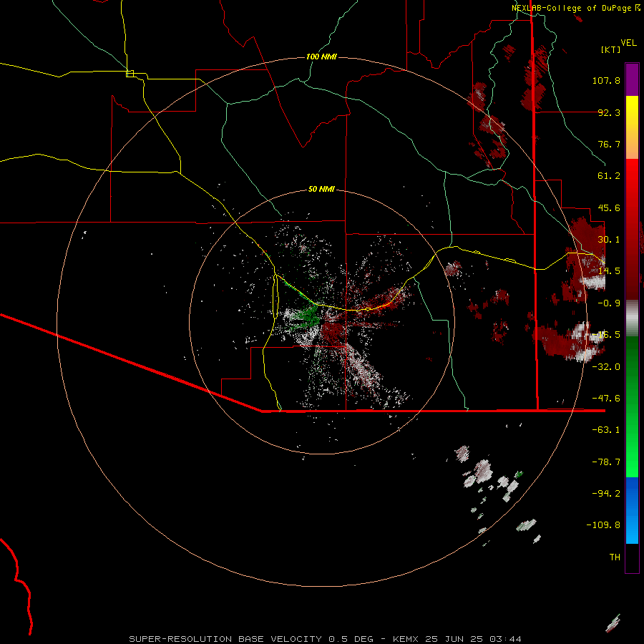Click the VEL legend title

point(628,43)
